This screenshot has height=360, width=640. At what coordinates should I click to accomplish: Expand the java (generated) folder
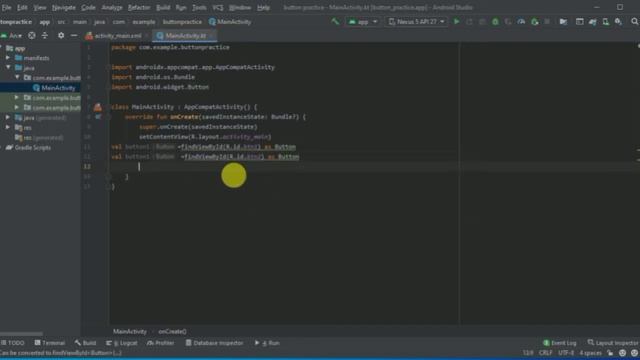coord(8,118)
